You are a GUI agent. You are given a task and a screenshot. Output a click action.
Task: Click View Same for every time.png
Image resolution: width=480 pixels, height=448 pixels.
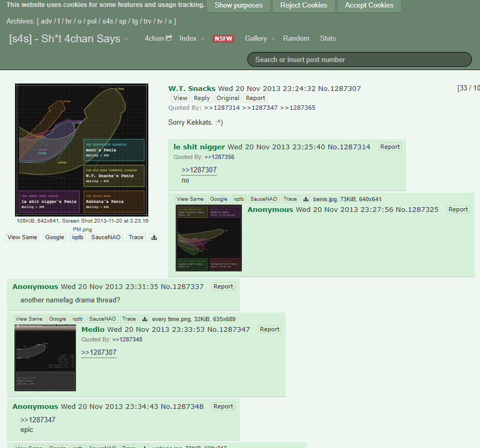(x=29, y=319)
